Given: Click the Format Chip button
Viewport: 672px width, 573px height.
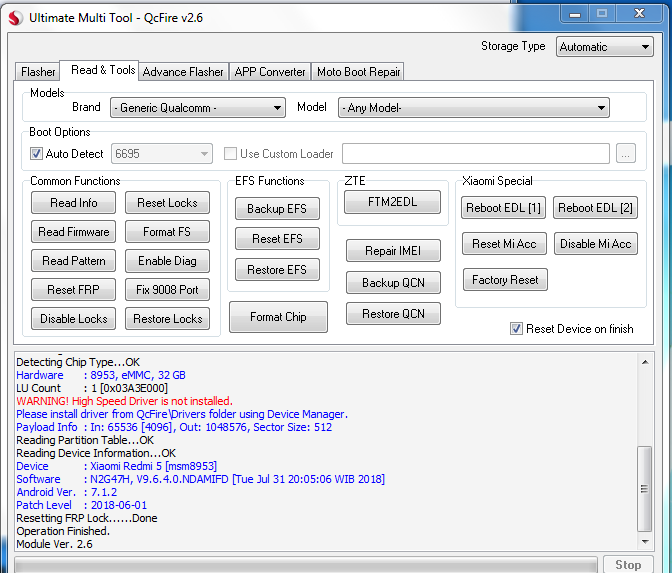Looking at the screenshot, I should click(x=278, y=317).
